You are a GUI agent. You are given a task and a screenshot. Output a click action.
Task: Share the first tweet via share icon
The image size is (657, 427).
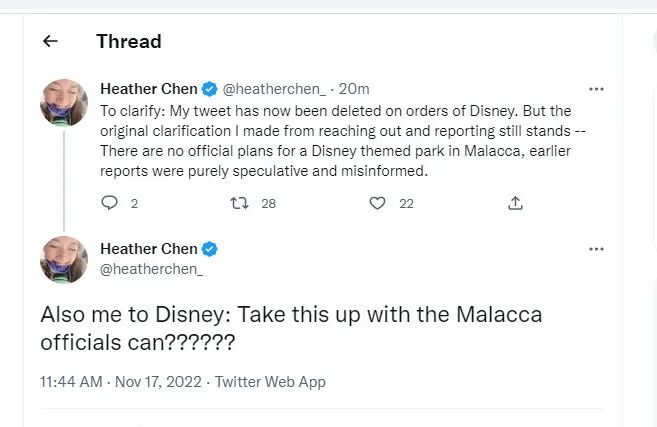pyautogui.click(x=515, y=203)
